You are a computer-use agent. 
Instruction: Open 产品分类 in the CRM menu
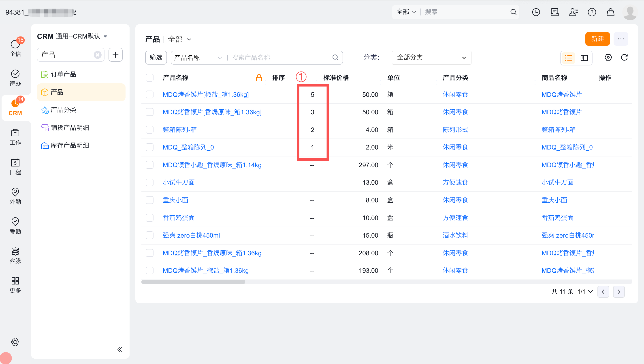coord(63,110)
